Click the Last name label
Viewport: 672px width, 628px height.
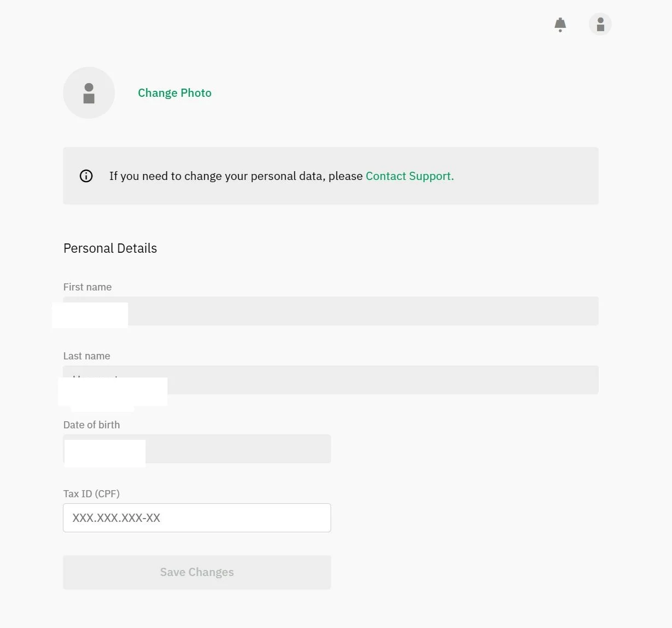pos(86,356)
